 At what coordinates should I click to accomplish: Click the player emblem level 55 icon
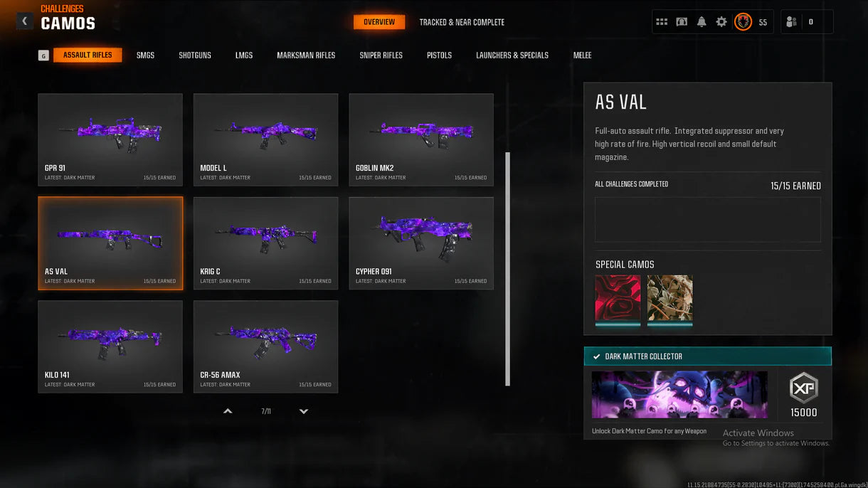coord(743,22)
